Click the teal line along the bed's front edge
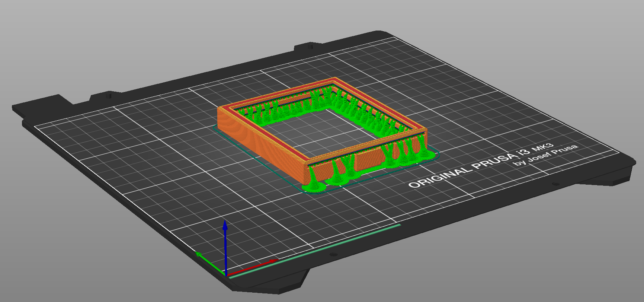Image resolution: width=644 pixels, height=302 pixels. (x=315, y=250)
